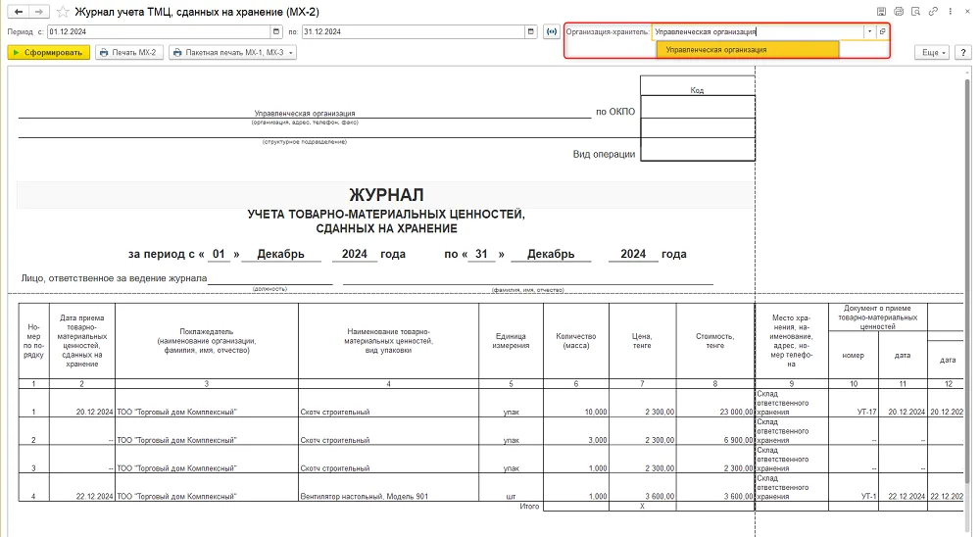Select the 23 000,00 cost cell

[x=715, y=403]
